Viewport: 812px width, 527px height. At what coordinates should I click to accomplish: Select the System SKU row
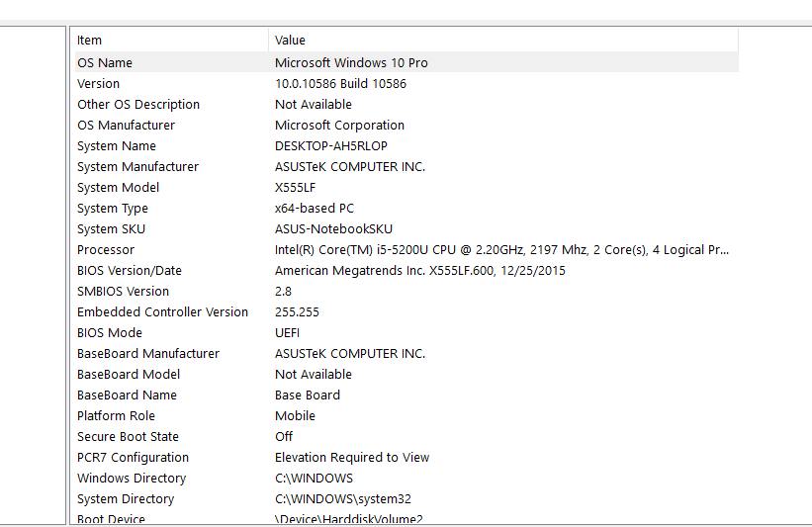pos(406,228)
